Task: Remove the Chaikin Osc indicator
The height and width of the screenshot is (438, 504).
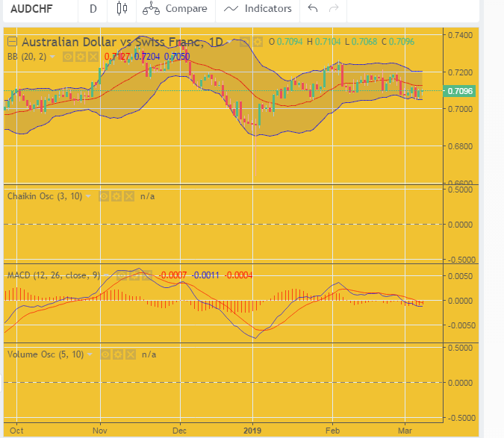Action: [x=128, y=196]
